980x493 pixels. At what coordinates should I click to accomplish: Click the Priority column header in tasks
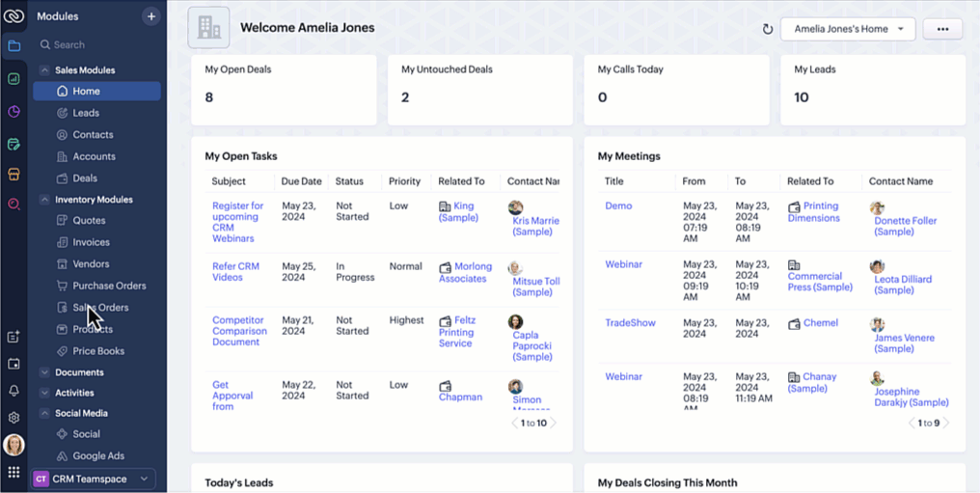(404, 181)
